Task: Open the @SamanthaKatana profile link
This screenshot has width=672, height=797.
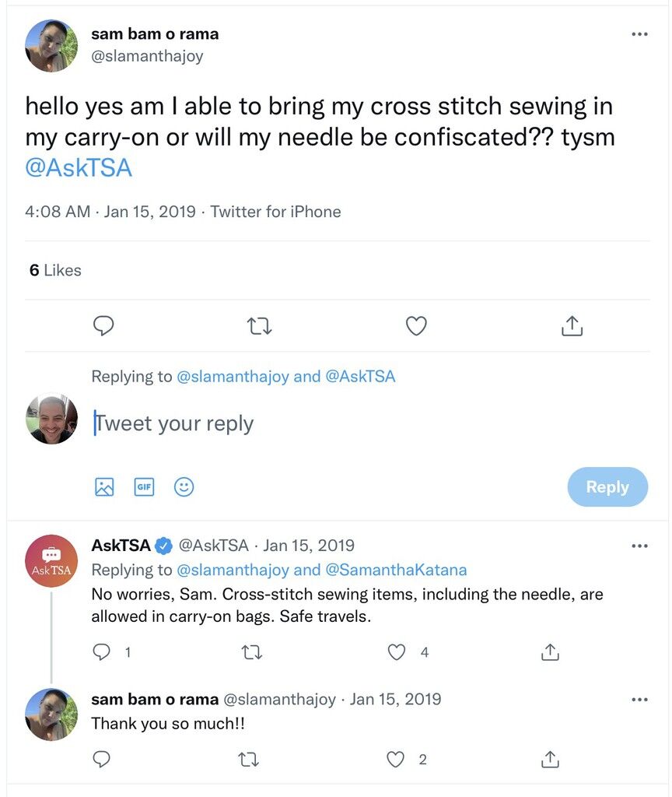Action: point(396,570)
